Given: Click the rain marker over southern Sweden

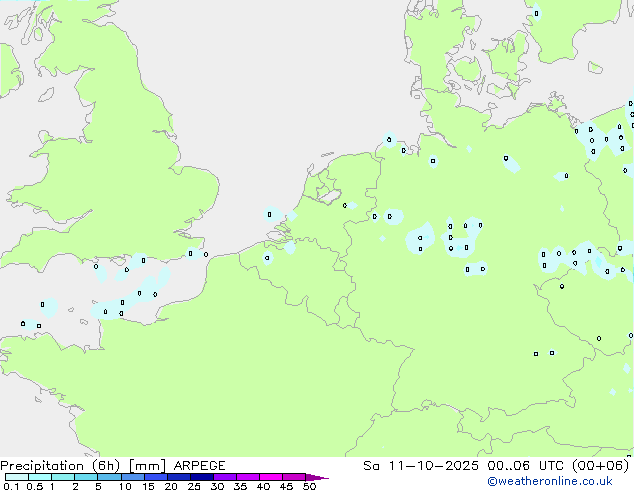Looking at the screenshot, I should point(536,13).
